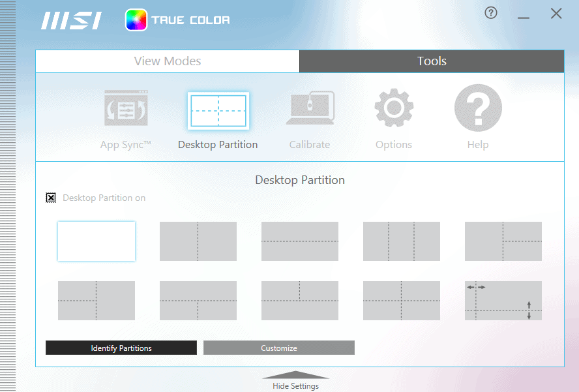Click the help icon in title bar
The image size is (579, 392).
pyautogui.click(x=491, y=13)
